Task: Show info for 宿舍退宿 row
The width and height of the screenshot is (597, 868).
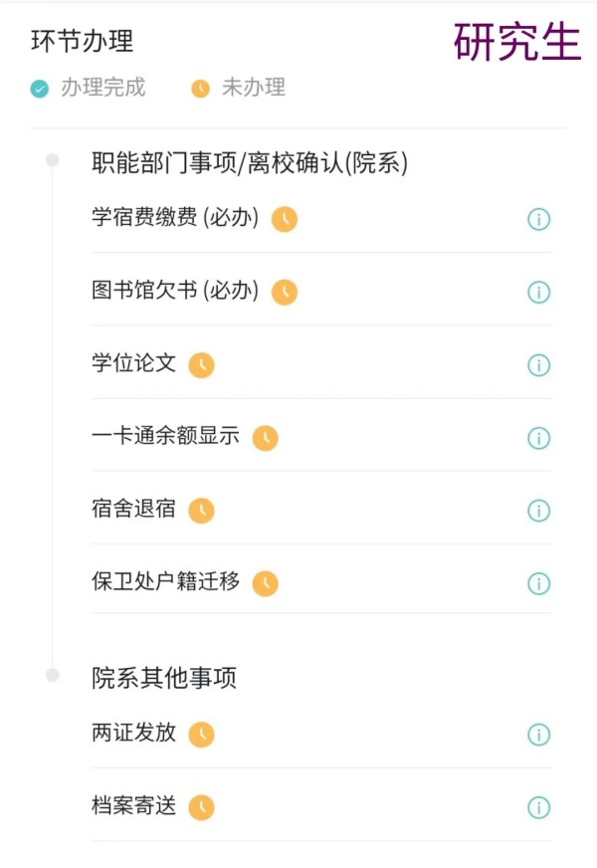Action: 538,511
